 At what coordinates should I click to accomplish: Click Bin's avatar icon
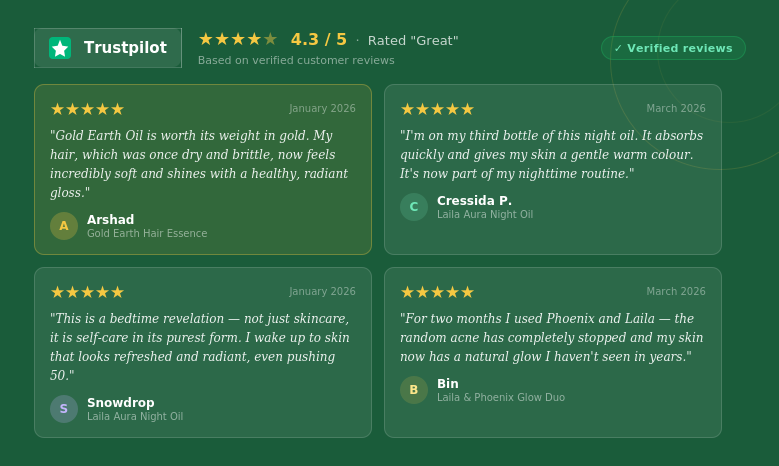(414, 390)
